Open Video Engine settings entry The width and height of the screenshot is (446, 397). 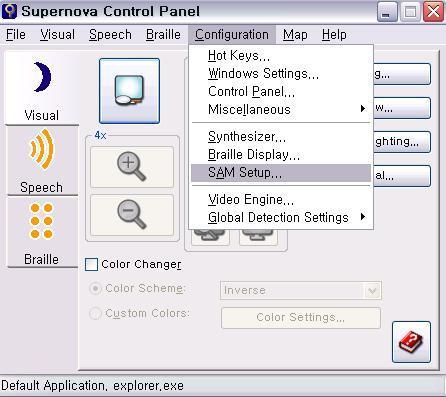(x=281, y=199)
